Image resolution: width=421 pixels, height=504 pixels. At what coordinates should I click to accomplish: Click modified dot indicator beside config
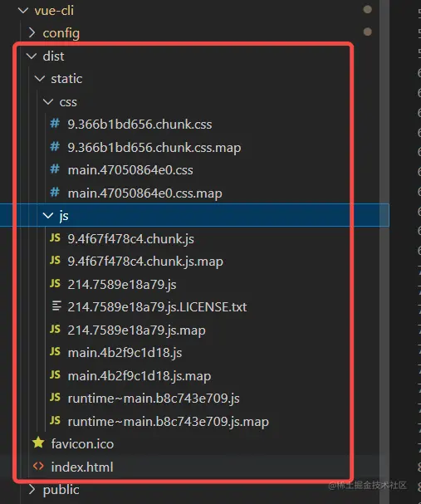point(367,32)
